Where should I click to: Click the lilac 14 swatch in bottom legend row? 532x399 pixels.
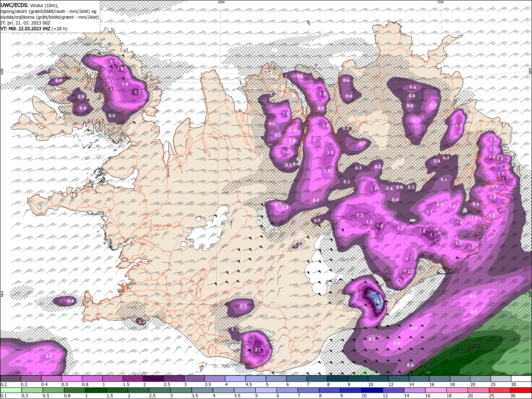[415, 391]
